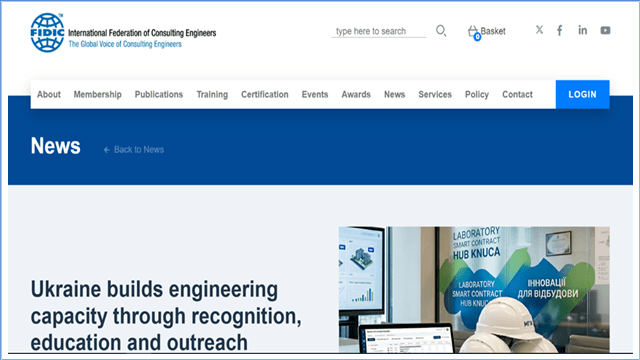640x360 pixels.
Task: Click the Ukraine engineering capacity article headline
Action: (166, 316)
